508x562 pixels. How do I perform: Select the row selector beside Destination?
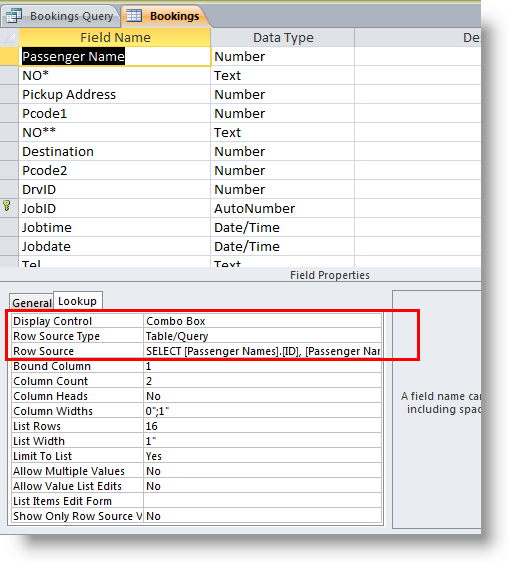[x=9, y=152]
